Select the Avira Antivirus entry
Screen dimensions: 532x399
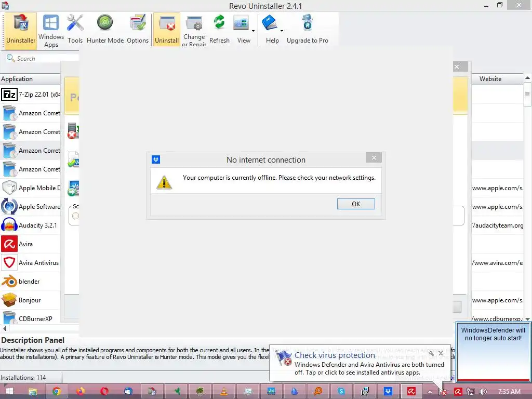(31, 262)
